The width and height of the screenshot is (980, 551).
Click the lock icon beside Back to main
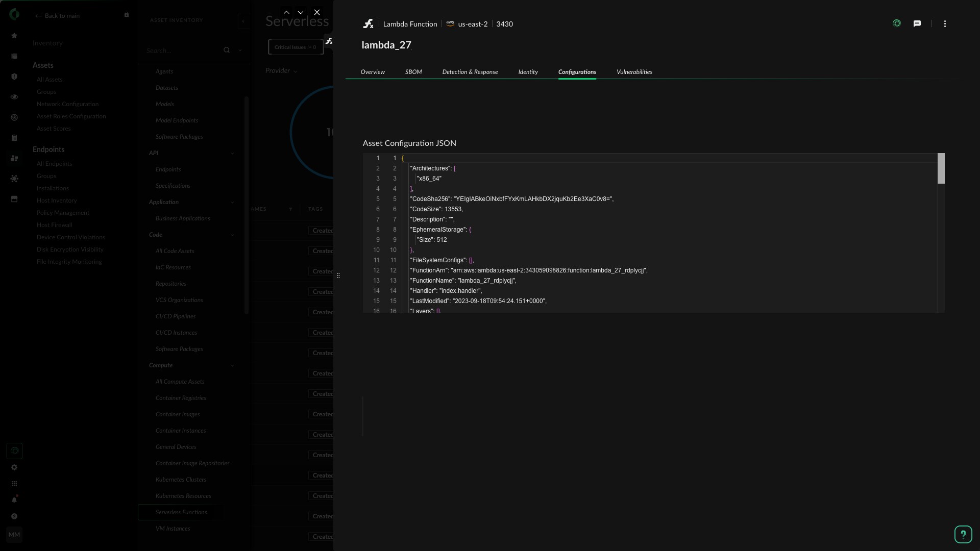tap(127, 15)
